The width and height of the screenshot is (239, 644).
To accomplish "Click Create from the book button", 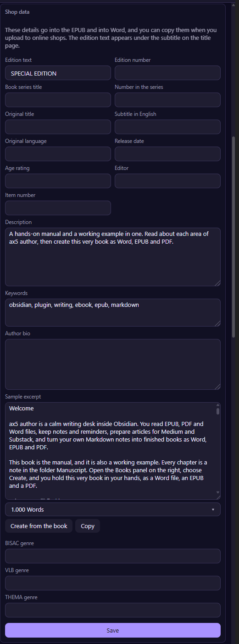I will (x=39, y=526).
